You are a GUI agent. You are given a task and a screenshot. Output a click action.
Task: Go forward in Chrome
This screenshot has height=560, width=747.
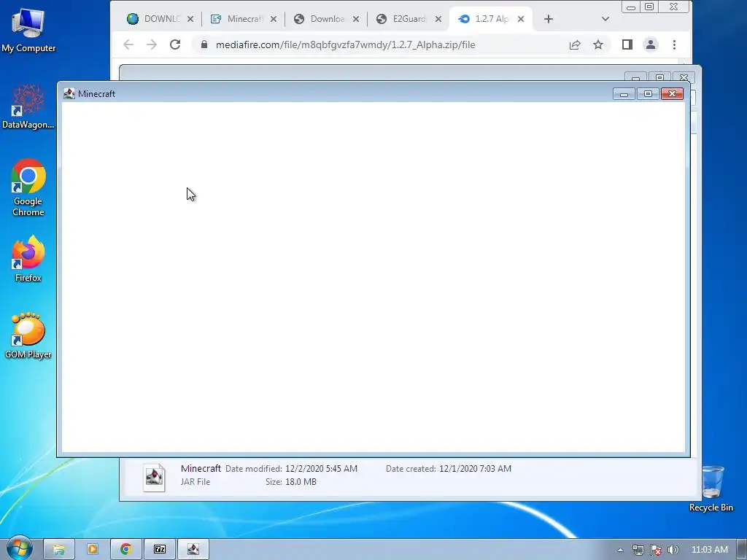[152, 44]
